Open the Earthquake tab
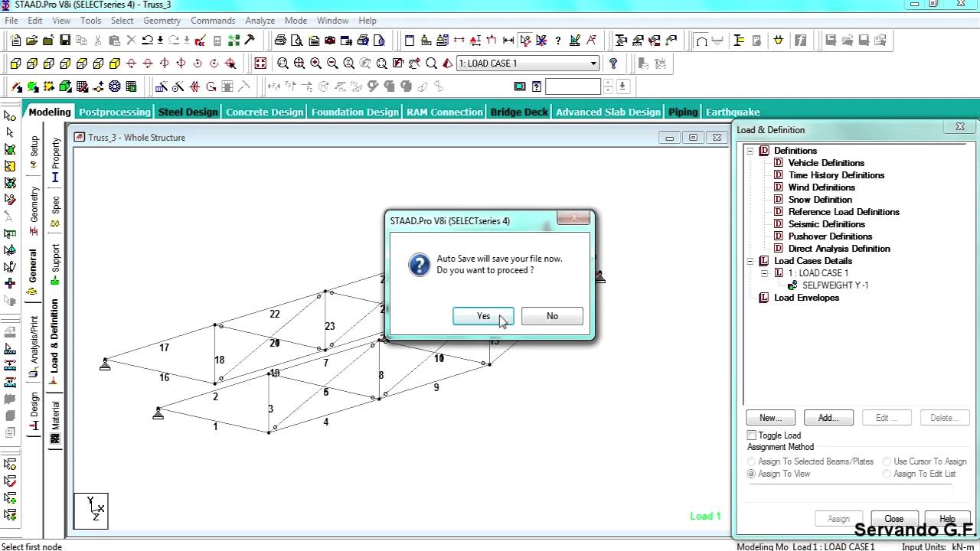 click(733, 112)
